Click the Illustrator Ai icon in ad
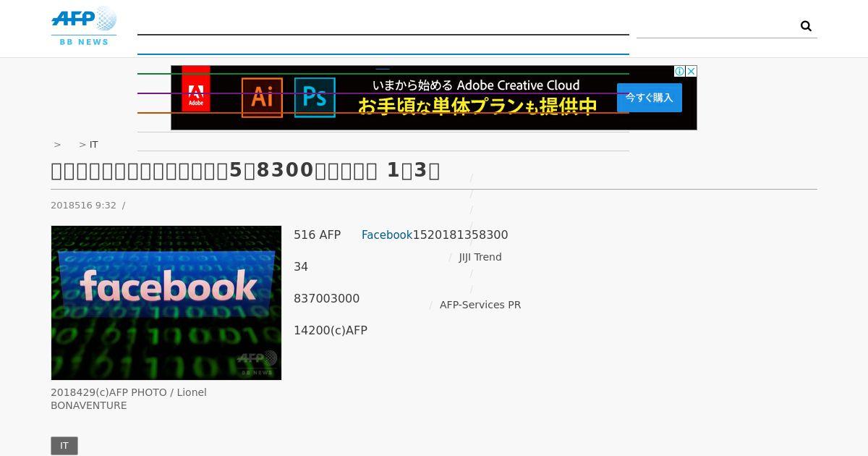Screen dimensions: 868x456 pos(262,97)
